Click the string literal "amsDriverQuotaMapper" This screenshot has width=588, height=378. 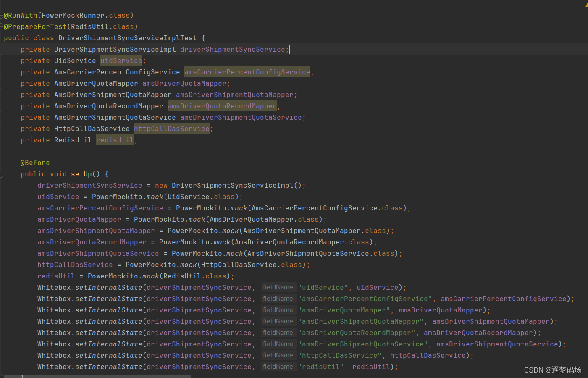tap(344, 310)
